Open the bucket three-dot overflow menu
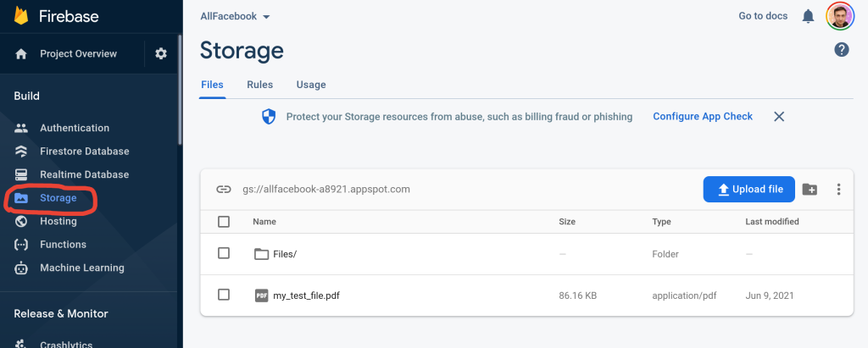The width and height of the screenshot is (868, 348). [838, 189]
